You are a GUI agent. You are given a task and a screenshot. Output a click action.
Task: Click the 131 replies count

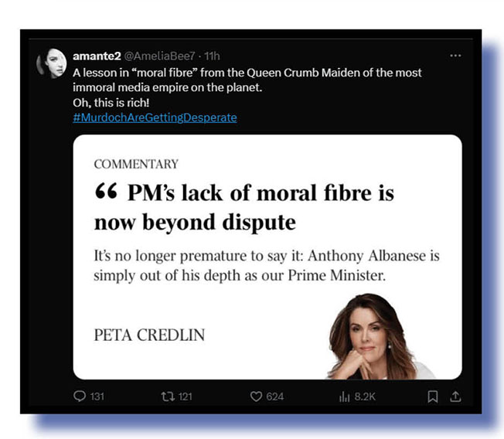(x=97, y=396)
